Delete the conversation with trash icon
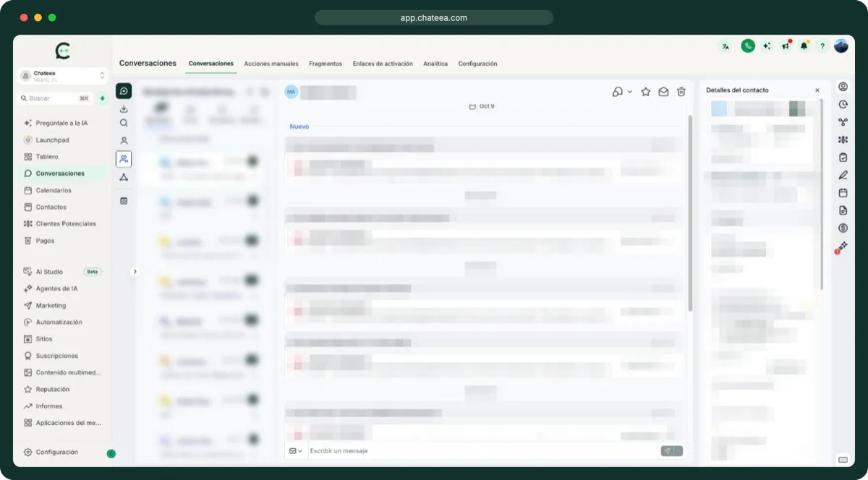 (x=681, y=92)
